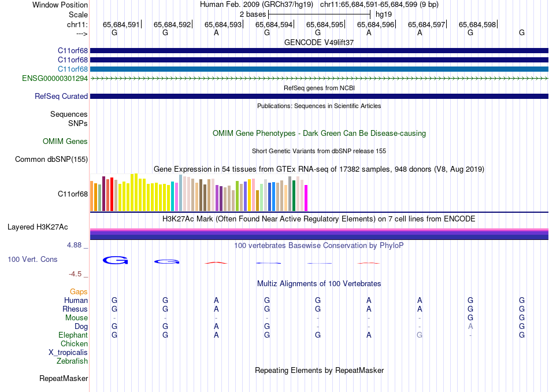Open Multiz Alignments of 100 Vertebrates title
The width and height of the screenshot is (549, 392).
pos(319,284)
